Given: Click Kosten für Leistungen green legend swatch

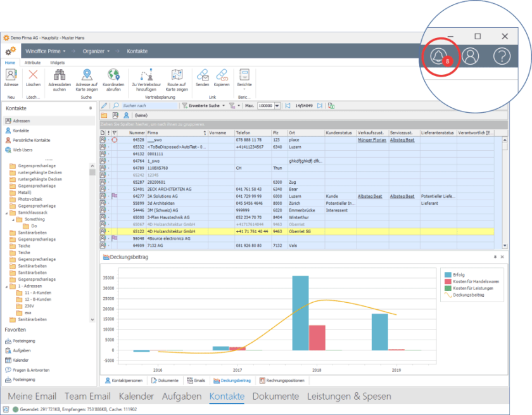Looking at the screenshot, I should pos(448,288).
